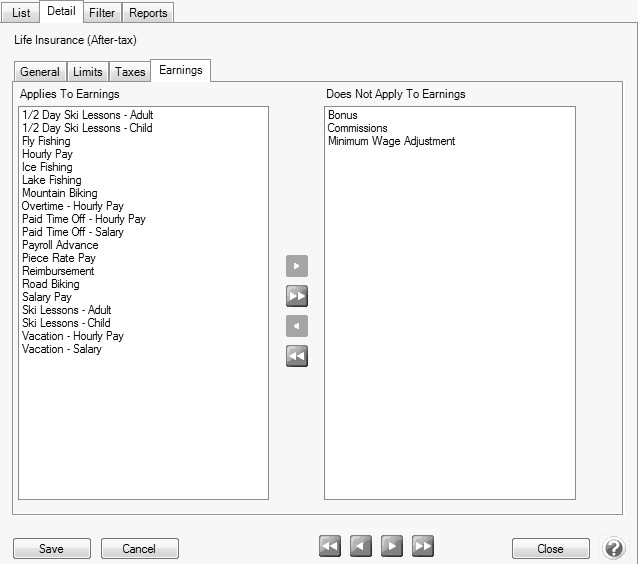Click the move selected item right arrow

[x=297, y=266]
